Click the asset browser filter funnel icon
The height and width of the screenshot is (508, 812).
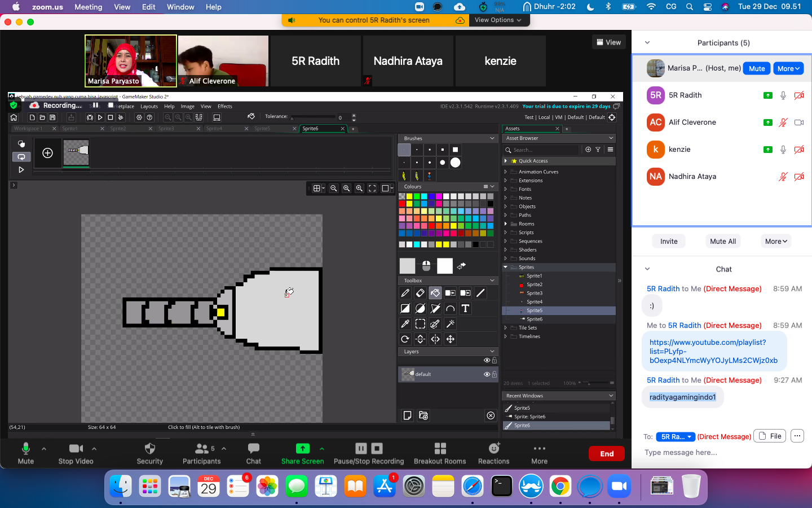tap(598, 150)
